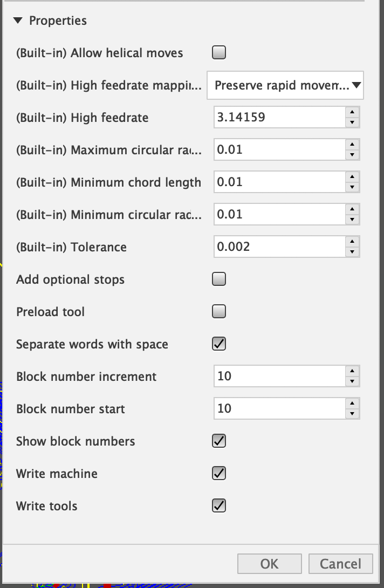Disable Show block numbers checkbox
Screen dimensions: 384x588
219,441
